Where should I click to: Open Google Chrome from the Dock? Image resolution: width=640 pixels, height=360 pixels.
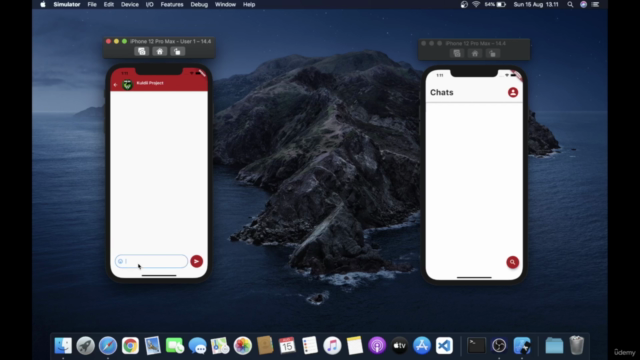coord(130,346)
